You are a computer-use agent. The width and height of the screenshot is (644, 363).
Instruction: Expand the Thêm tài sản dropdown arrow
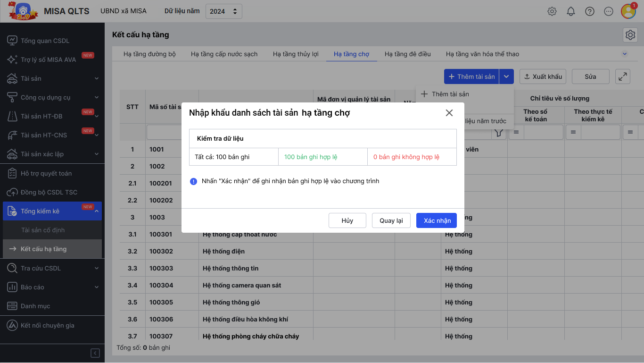[x=507, y=76]
